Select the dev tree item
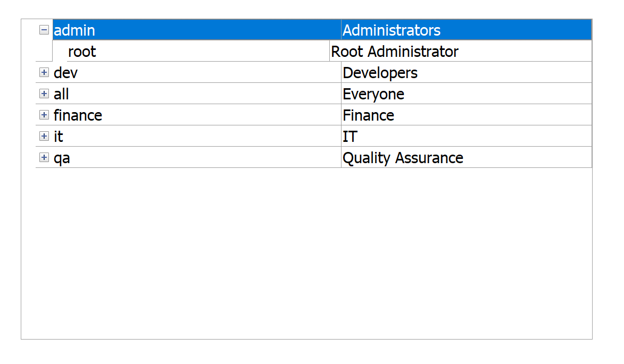Screen dimensions: 624x364 pos(65,73)
